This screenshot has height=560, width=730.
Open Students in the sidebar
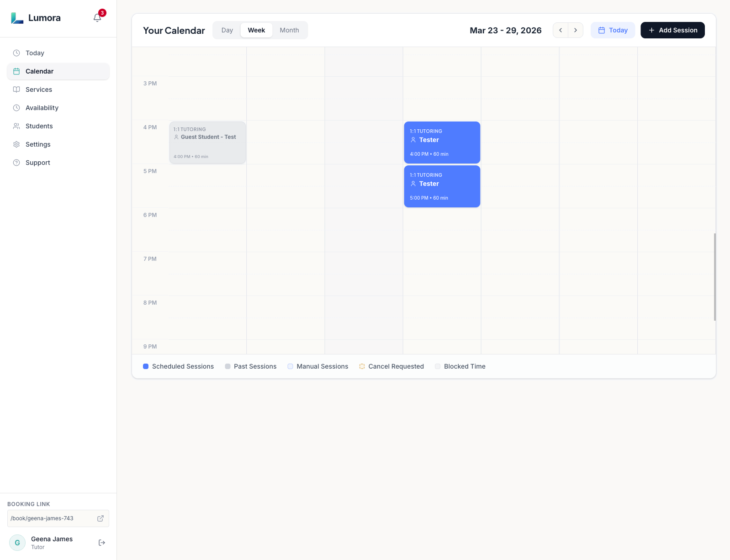point(58,126)
